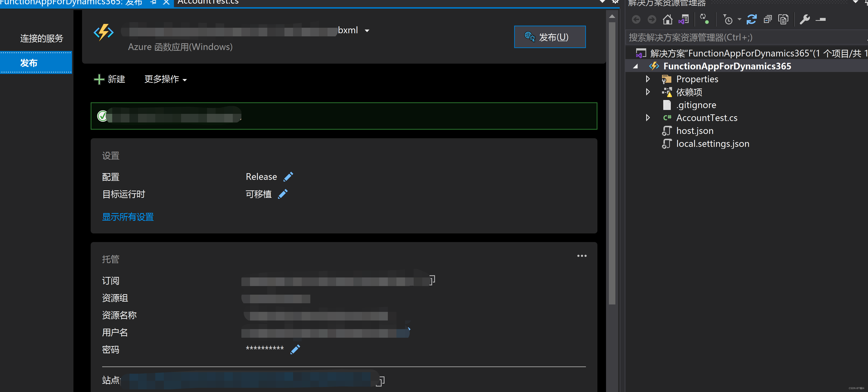
Task: Select the Properties folder in tree
Action: tap(697, 79)
